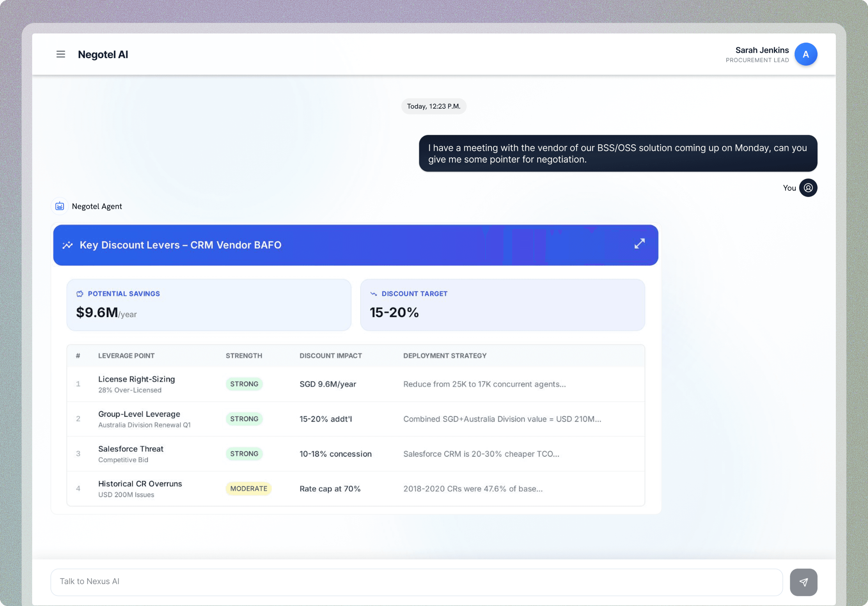Click the $9.6M/year Potential Savings card
868x606 pixels.
209,305
